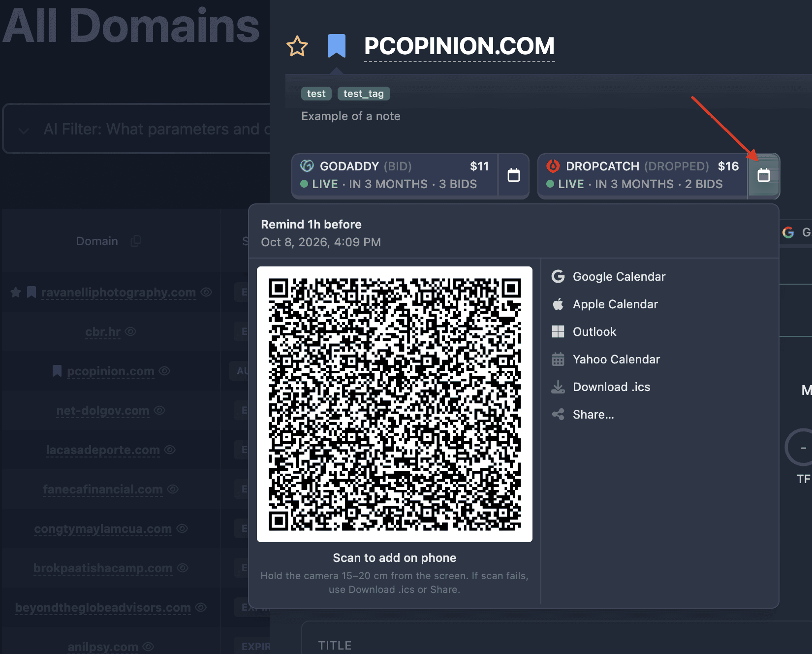Toggle eye icon for fanecafinancial.com
Viewport: 812px width, 654px height.
pos(173,489)
